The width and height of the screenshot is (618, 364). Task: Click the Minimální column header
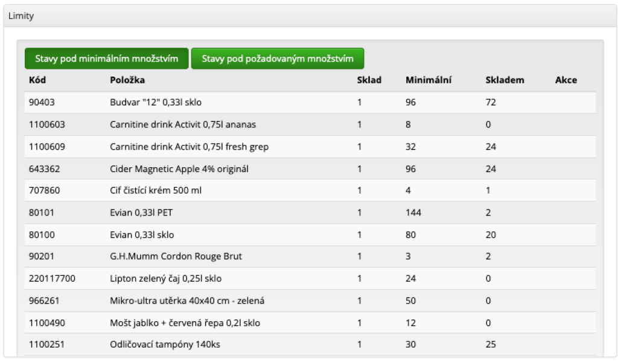(428, 80)
